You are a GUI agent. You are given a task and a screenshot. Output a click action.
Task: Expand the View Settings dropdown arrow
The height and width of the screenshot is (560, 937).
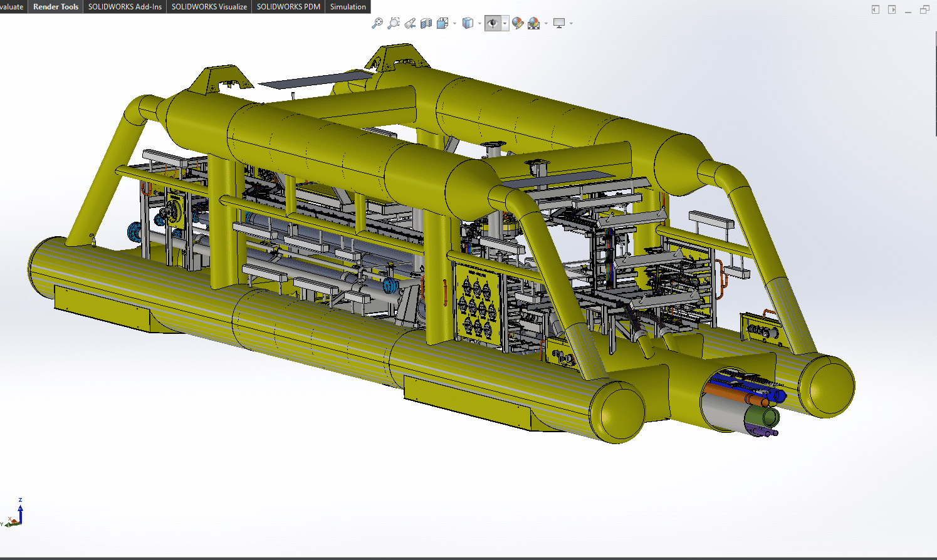point(571,24)
